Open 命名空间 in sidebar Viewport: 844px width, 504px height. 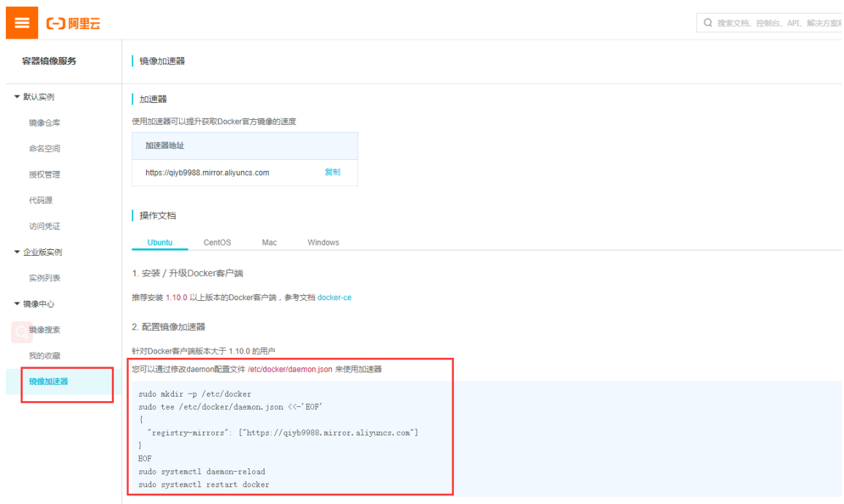tap(45, 148)
